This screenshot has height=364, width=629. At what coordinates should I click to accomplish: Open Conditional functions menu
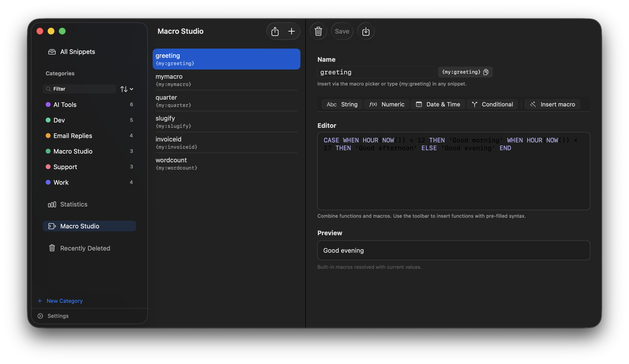[x=492, y=104]
